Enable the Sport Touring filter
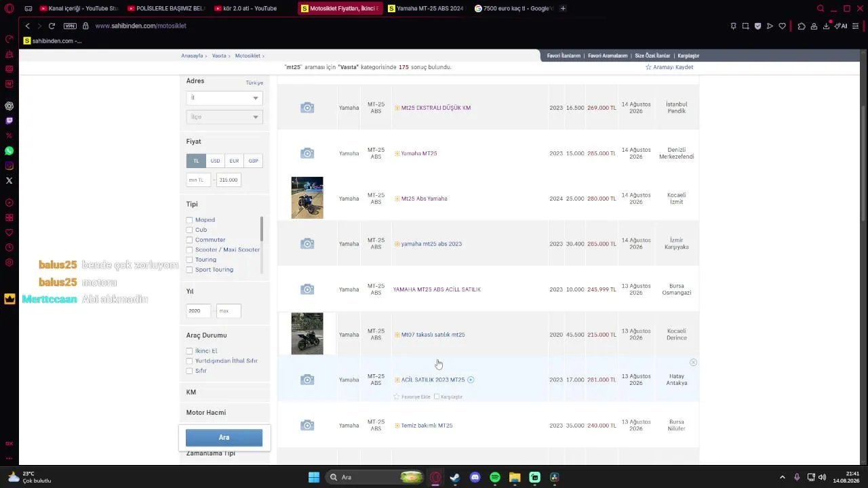Screen dimensions: 868x488 189,270
